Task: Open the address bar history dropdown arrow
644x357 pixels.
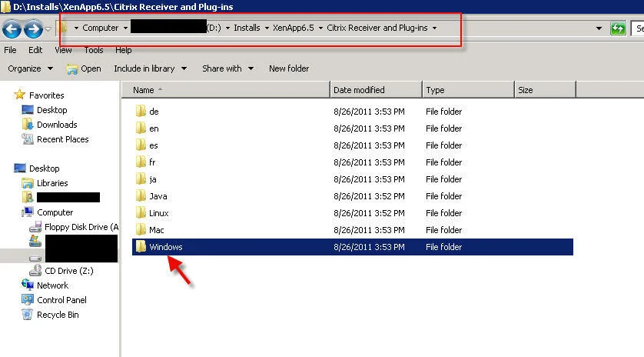Action: click(599, 28)
